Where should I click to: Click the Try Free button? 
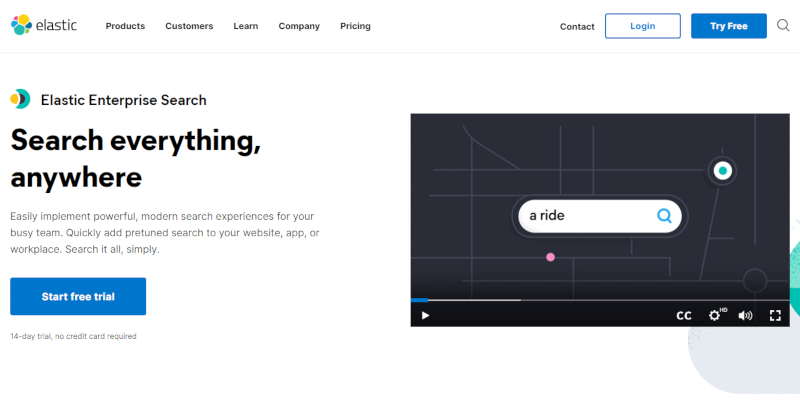coord(728,26)
